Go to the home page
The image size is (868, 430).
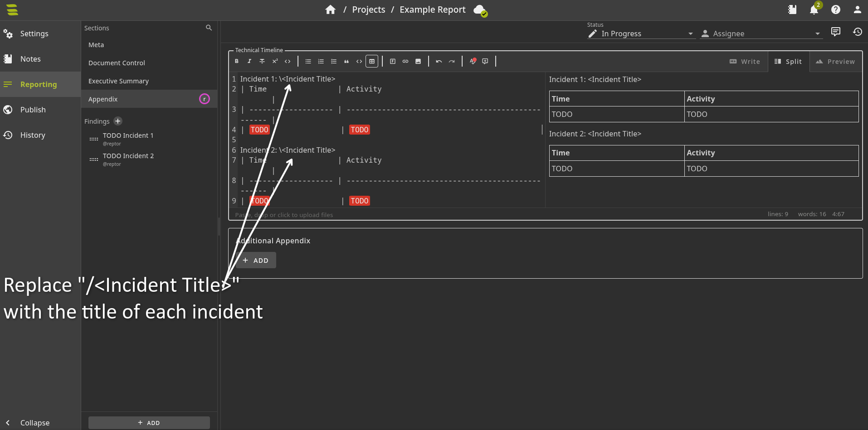click(x=330, y=10)
